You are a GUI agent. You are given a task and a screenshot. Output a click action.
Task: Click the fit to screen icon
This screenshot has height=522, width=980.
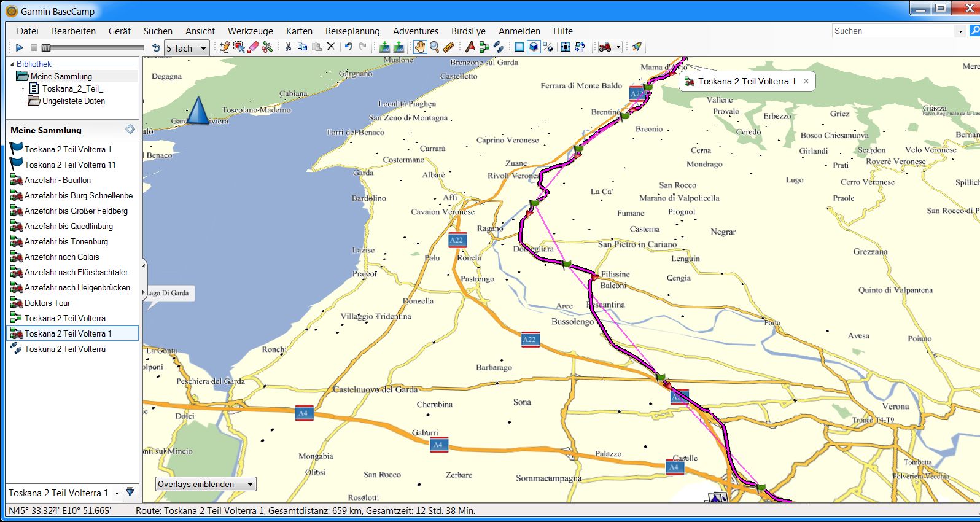point(566,47)
